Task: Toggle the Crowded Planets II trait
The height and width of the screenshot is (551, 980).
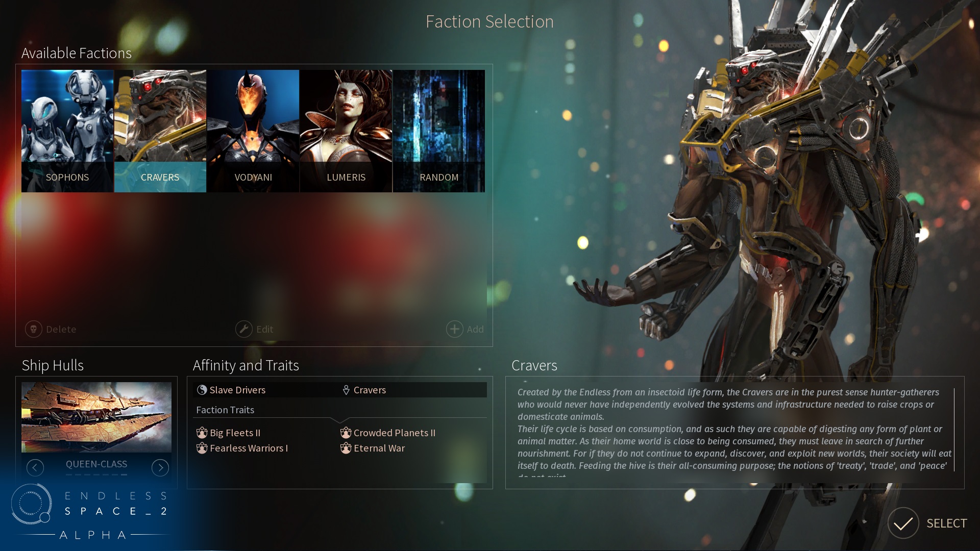Action: pos(395,433)
